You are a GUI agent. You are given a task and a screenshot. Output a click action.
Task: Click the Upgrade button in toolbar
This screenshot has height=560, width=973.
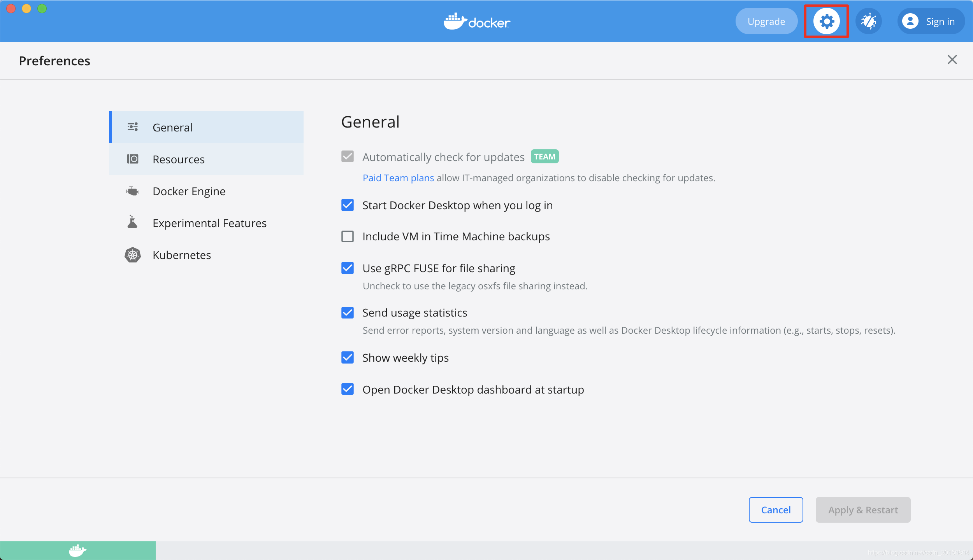(x=767, y=21)
